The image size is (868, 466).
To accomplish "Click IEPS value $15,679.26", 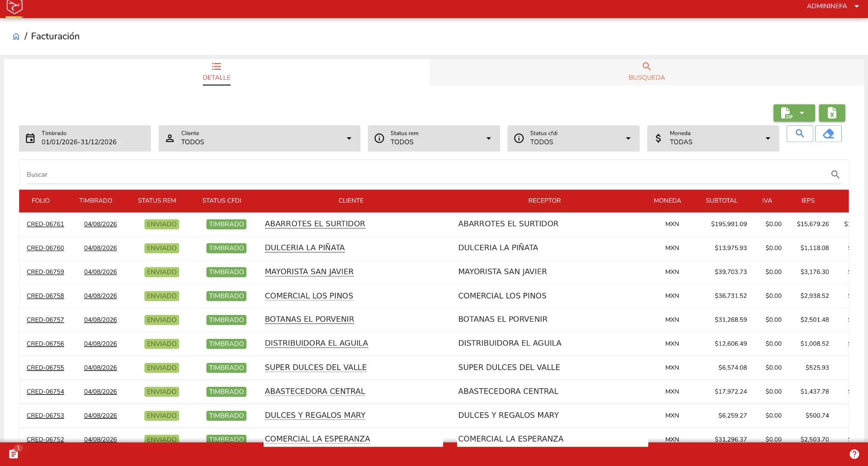I will point(813,224).
